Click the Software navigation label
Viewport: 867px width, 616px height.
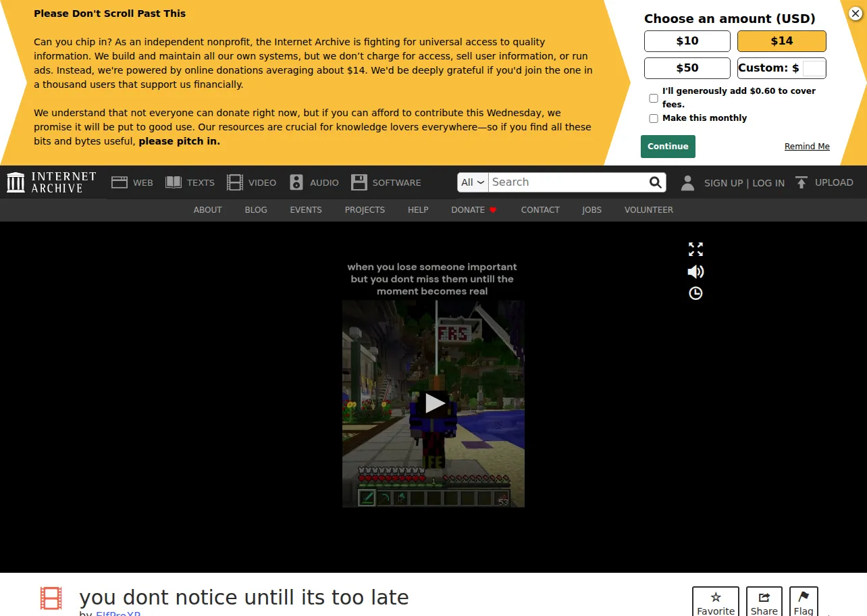point(396,183)
